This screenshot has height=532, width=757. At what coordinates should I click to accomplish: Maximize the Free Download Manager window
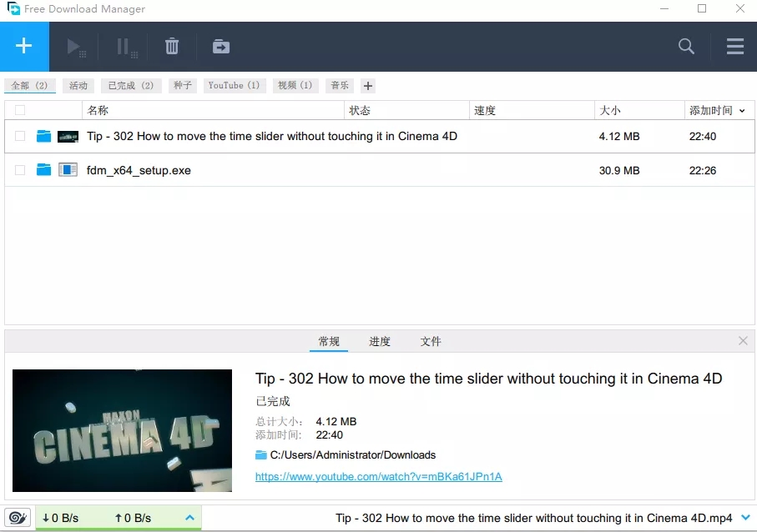pyautogui.click(x=702, y=8)
